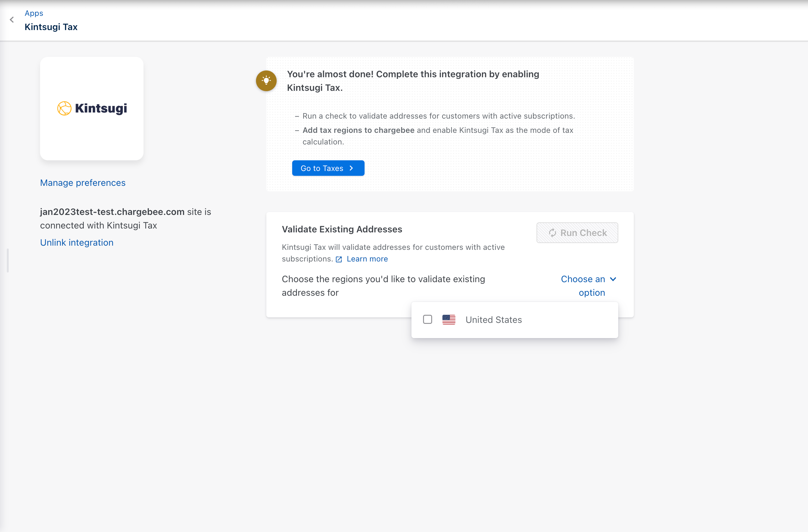Click the Kintsugi orange globe logo icon
Viewport: 808px width, 532px height.
(x=64, y=108)
